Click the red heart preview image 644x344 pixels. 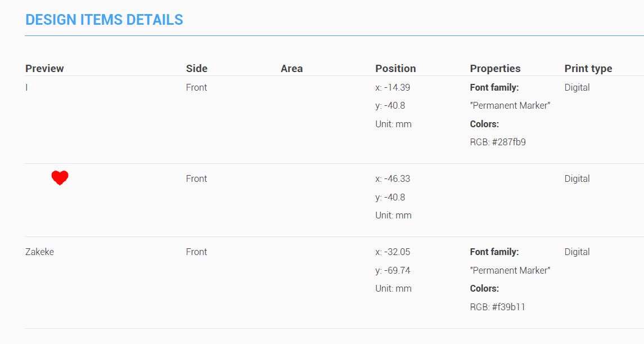[x=60, y=178]
